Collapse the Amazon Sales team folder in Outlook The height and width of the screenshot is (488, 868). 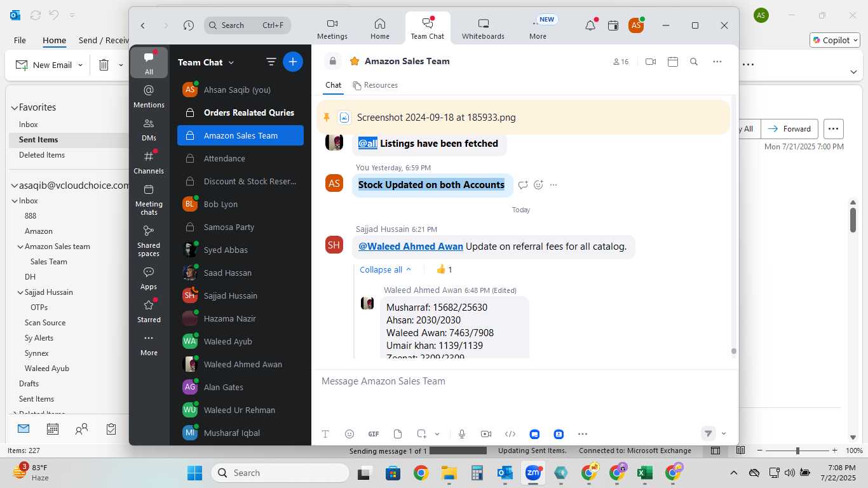[x=20, y=247]
